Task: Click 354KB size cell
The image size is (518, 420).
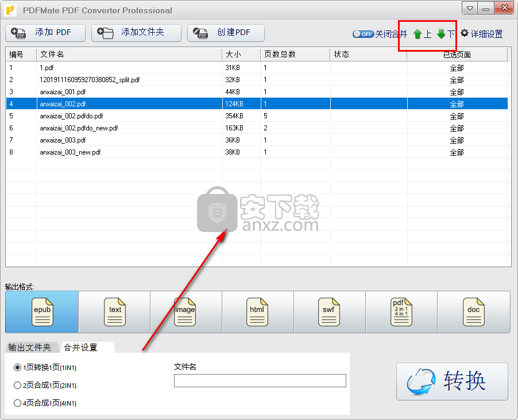Action: [x=242, y=115]
